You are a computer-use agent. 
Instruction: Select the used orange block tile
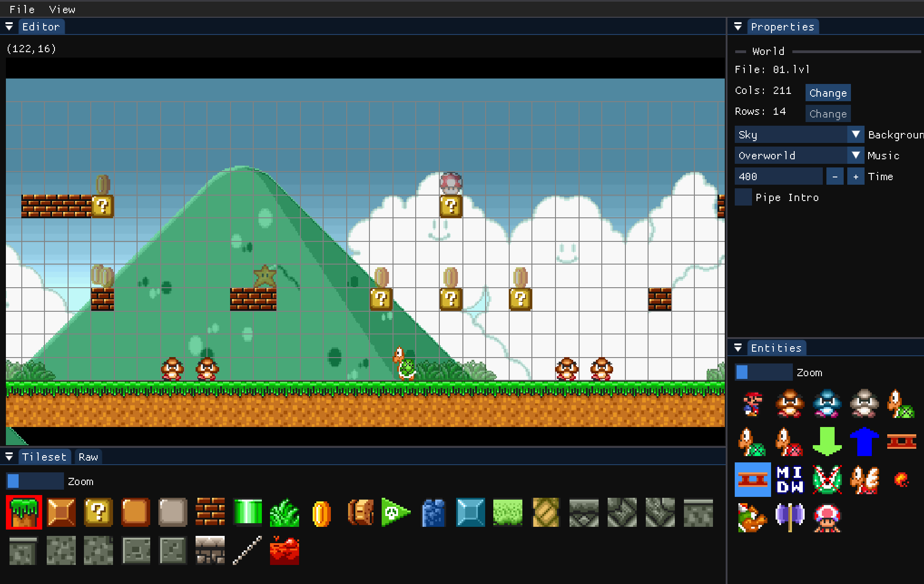click(61, 512)
